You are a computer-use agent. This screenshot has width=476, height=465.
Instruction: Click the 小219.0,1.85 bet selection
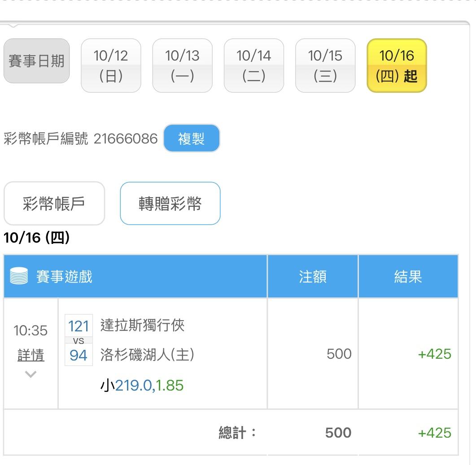point(142,385)
